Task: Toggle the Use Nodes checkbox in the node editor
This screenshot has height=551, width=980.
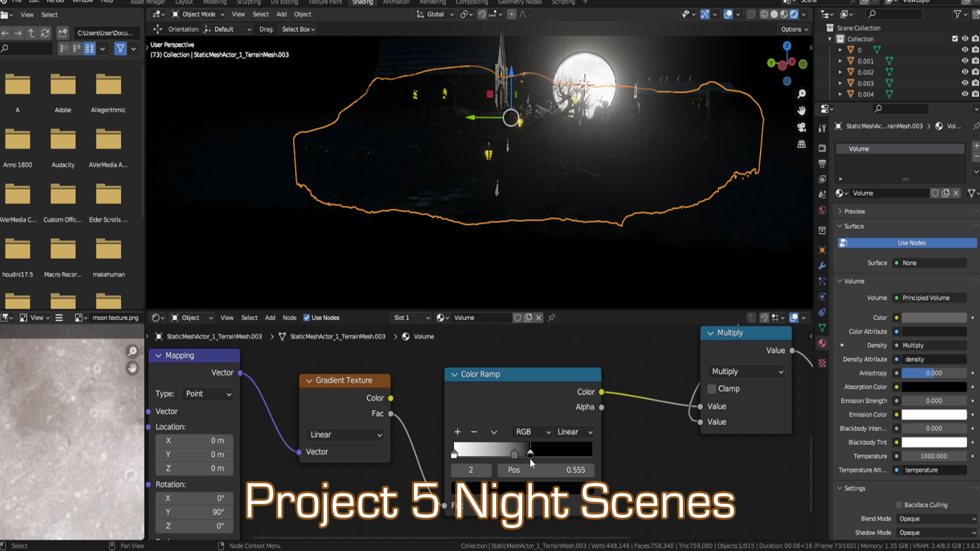Action: [x=307, y=318]
